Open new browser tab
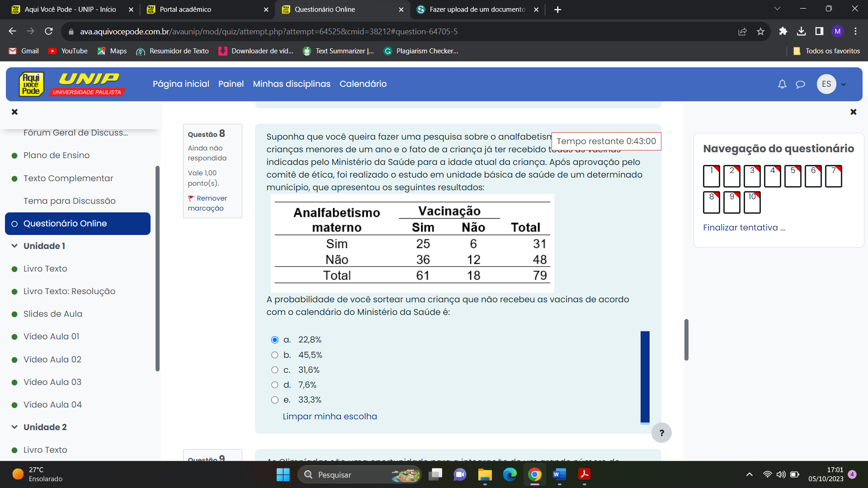This screenshot has width=868, height=488. [x=557, y=9]
